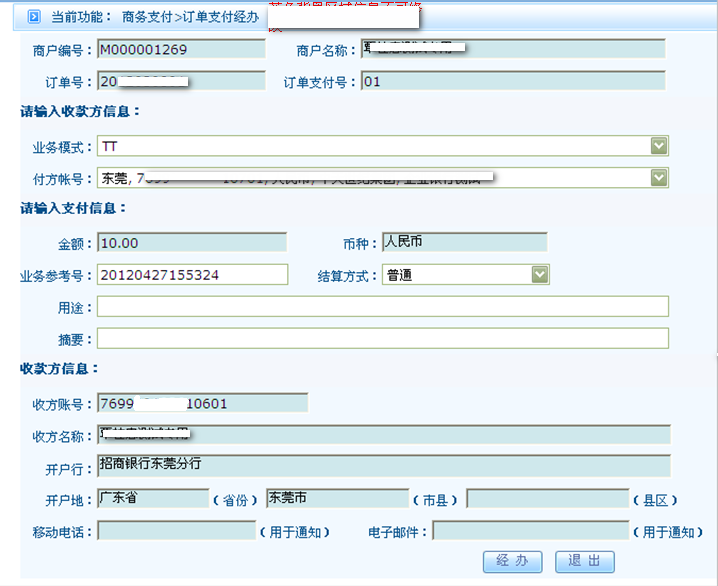Click the 经办 submit button
Screen dimensions: 718x586
coord(512,561)
